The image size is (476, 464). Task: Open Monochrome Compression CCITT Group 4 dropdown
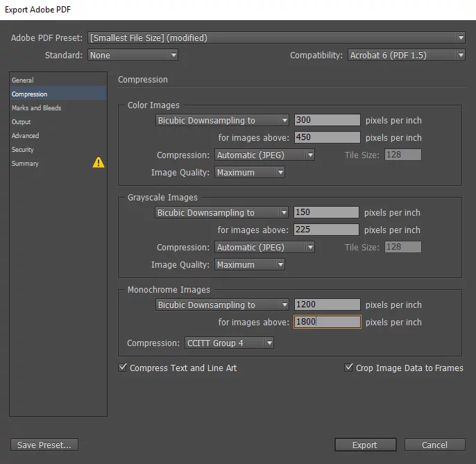pos(229,343)
